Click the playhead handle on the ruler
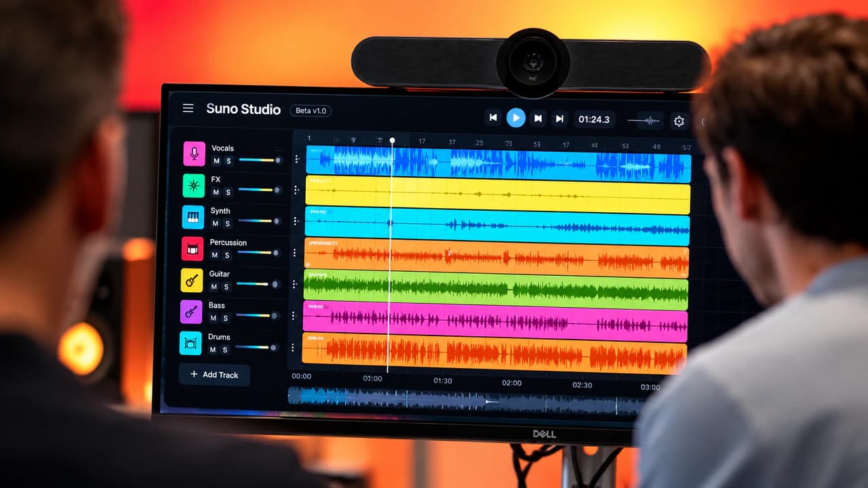This screenshot has width=868, height=488. coord(392,141)
